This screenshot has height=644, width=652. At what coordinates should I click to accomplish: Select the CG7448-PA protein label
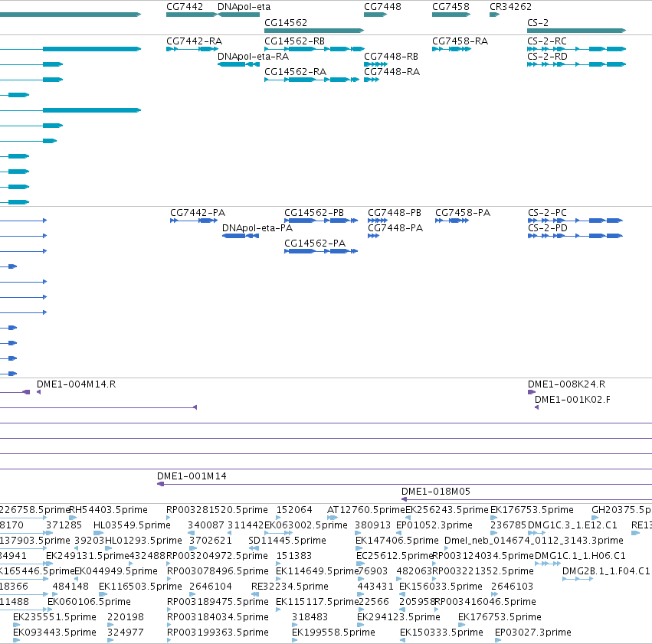(x=395, y=228)
